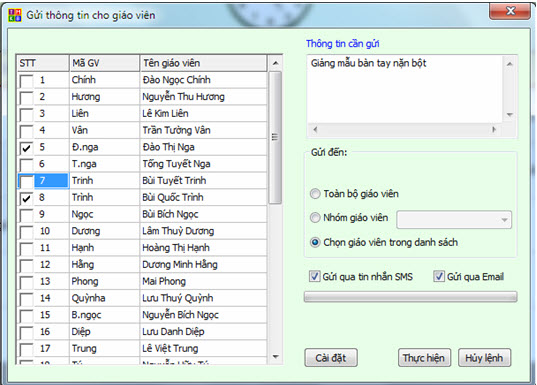The width and height of the screenshot is (537, 385).
Task: Select the checkbox for Tống Tuyết Nga
Action: tap(26, 165)
